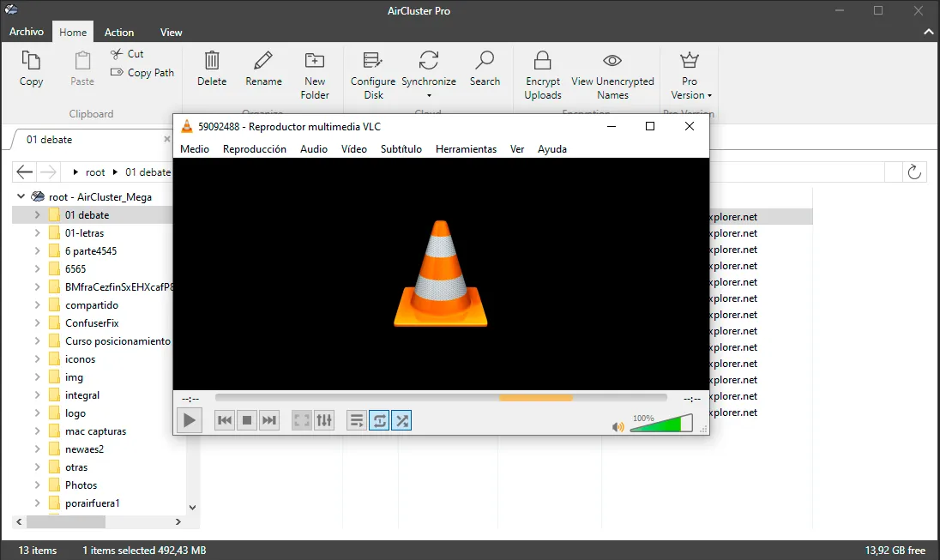Toggle VLC fullscreen mode
Image resolution: width=940 pixels, height=560 pixels.
[x=302, y=420]
